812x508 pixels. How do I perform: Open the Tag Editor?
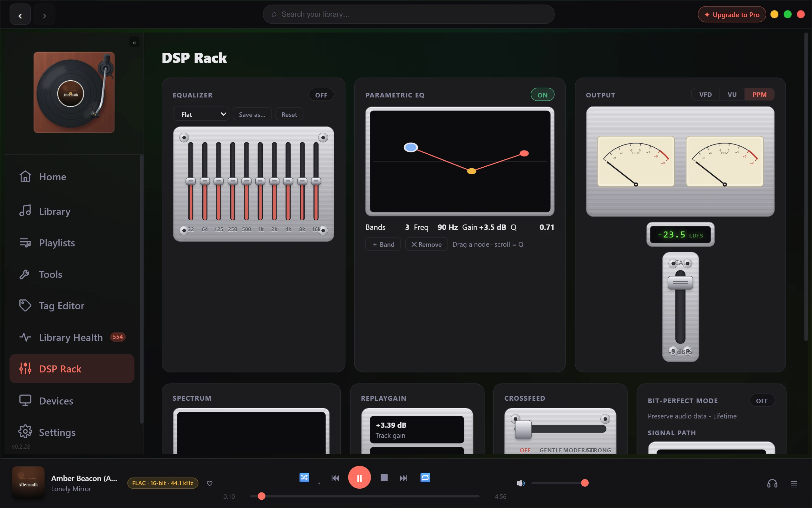[x=72, y=305]
